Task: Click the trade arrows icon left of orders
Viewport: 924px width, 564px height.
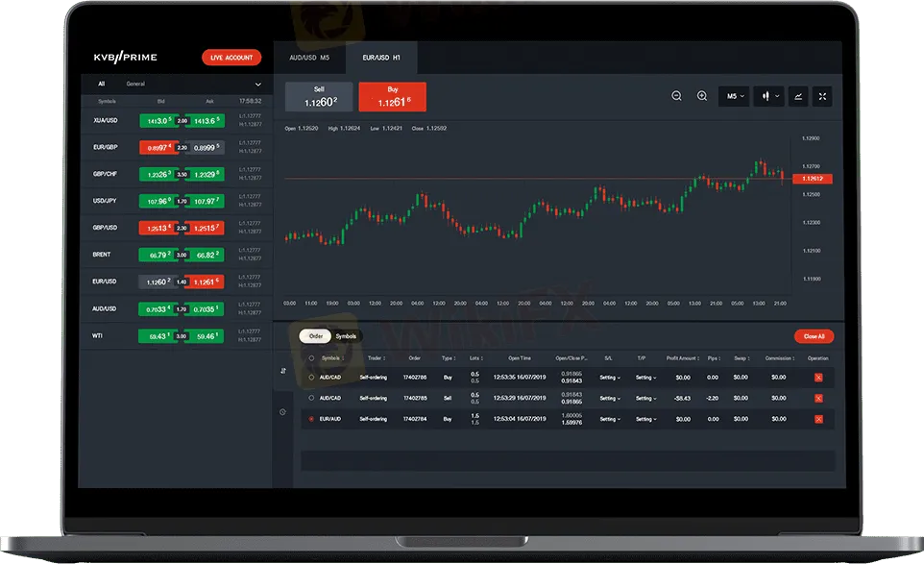Action: pos(282,370)
